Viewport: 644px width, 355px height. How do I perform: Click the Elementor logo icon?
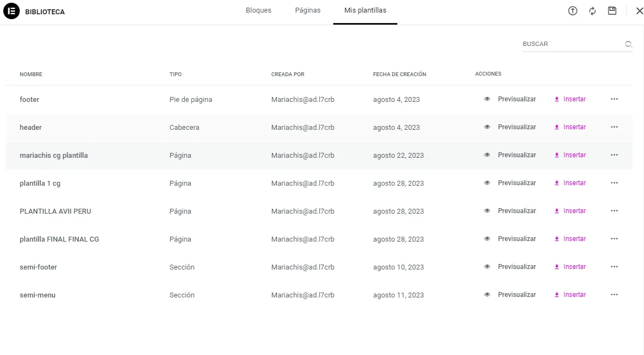pyautogui.click(x=12, y=11)
